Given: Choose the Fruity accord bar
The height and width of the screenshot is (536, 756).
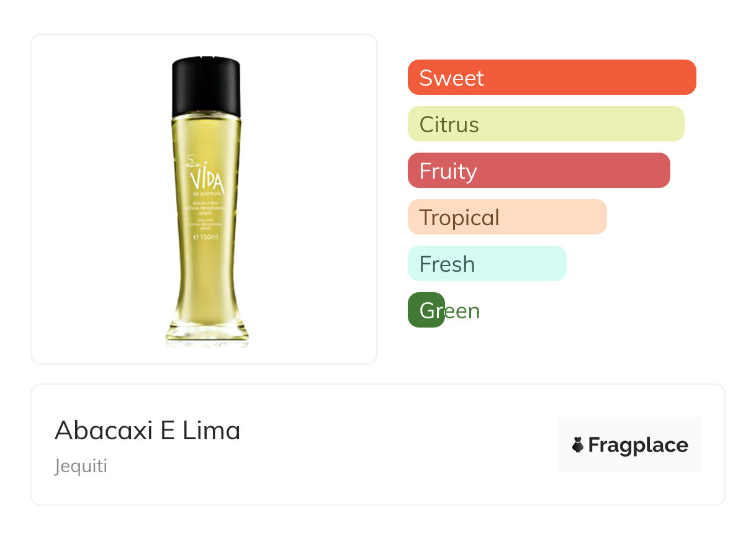Looking at the screenshot, I should click(x=538, y=171).
